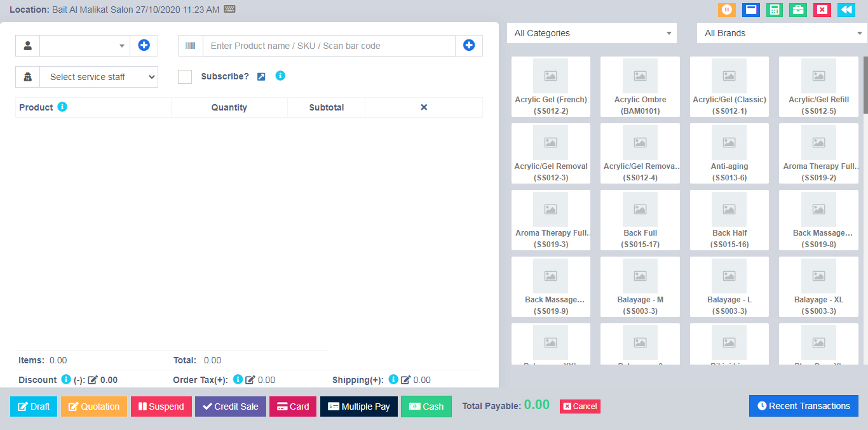Click the Recent Transactions button

click(x=803, y=406)
